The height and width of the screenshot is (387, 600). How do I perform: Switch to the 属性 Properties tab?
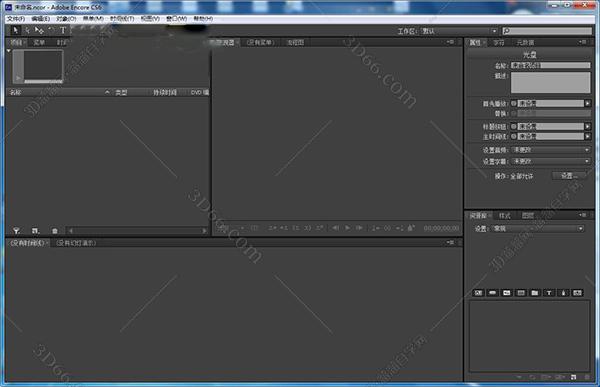click(475, 42)
